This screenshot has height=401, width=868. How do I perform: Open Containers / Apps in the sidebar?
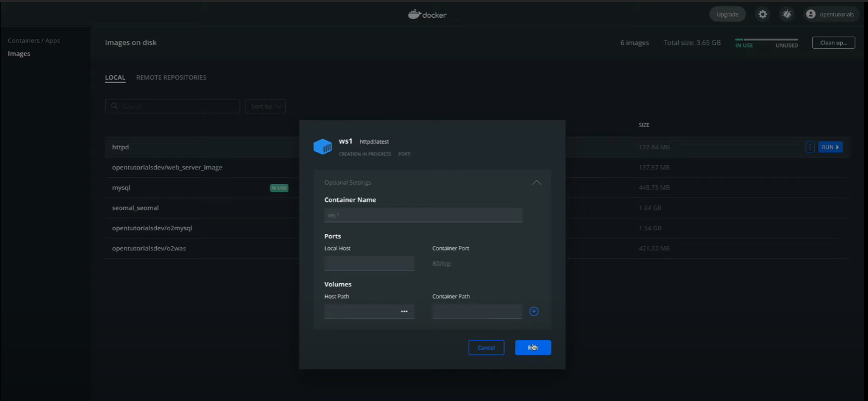pos(34,40)
